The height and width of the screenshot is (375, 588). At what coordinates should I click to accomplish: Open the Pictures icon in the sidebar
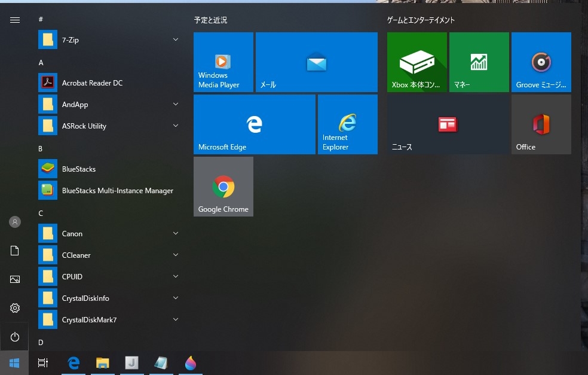(14, 279)
